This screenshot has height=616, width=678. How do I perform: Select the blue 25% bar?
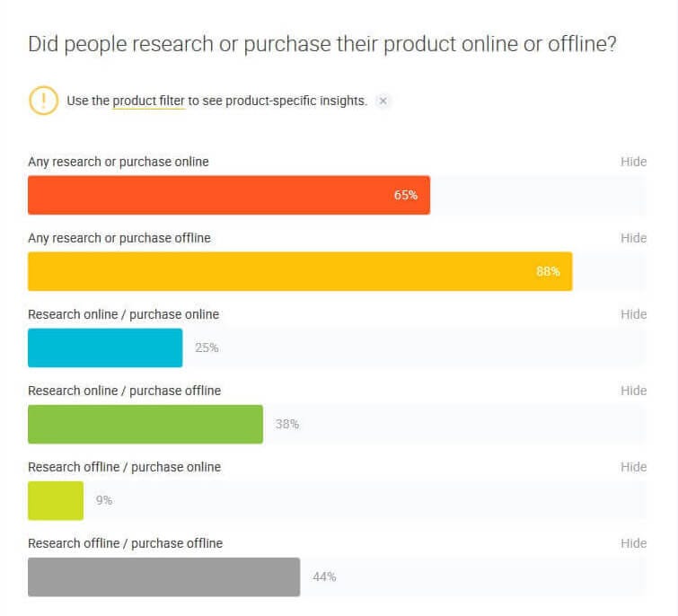pyautogui.click(x=105, y=348)
